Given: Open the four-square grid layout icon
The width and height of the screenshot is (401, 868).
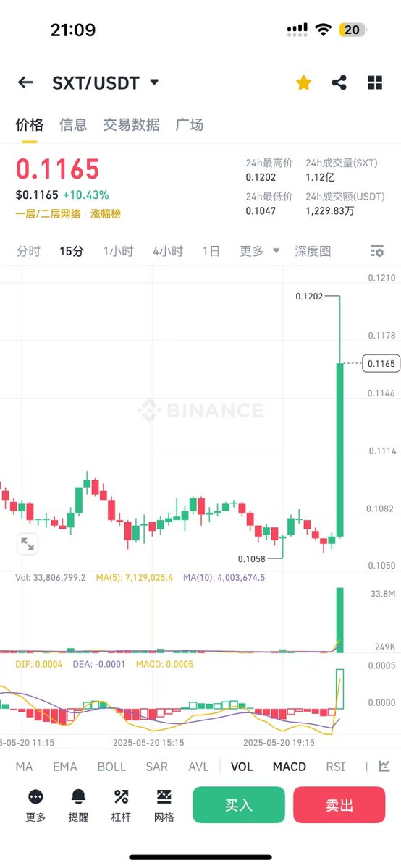Looking at the screenshot, I should [x=375, y=82].
